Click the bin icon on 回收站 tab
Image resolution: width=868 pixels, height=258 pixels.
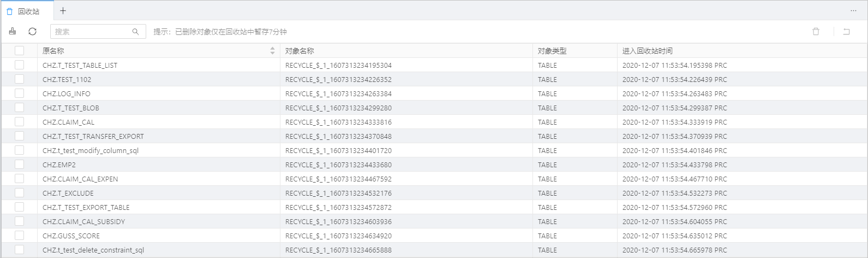point(9,11)
